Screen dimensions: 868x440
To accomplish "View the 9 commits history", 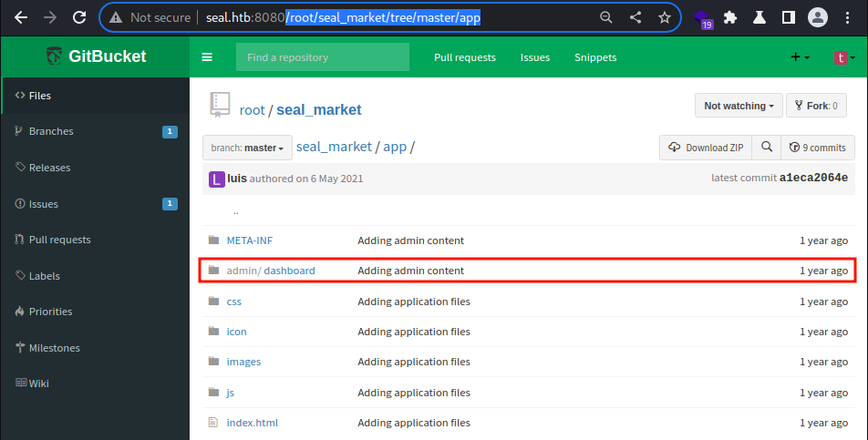I will tap(818, 148).
